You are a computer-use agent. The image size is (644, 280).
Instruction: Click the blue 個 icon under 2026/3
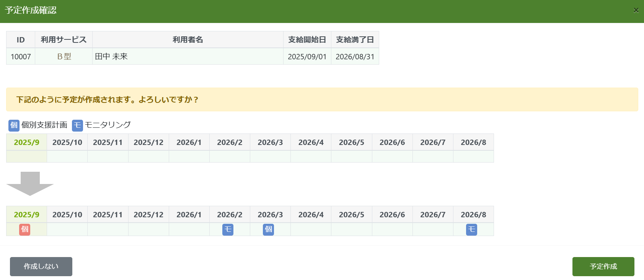(x=268, y=229)
